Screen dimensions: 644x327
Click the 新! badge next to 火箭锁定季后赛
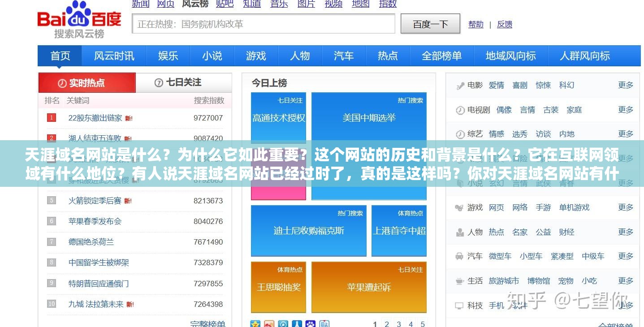[x=128, y=201]
